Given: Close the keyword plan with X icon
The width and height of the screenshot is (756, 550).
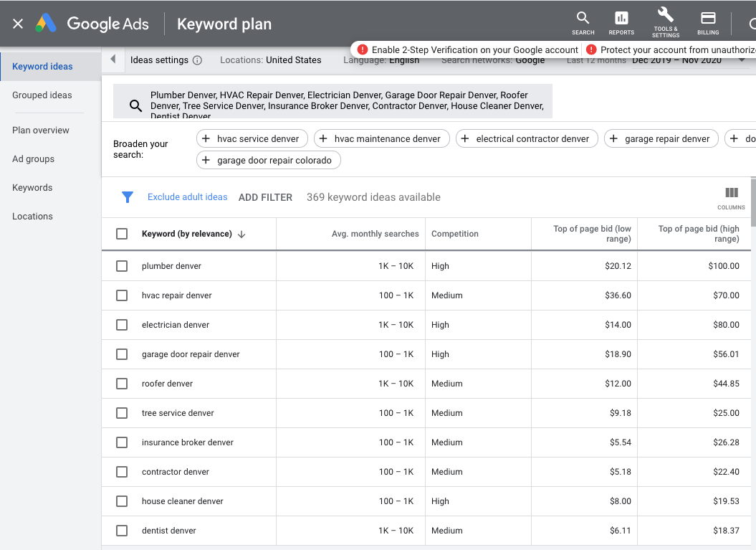Looking at the screenshot, I should (18, 24).
